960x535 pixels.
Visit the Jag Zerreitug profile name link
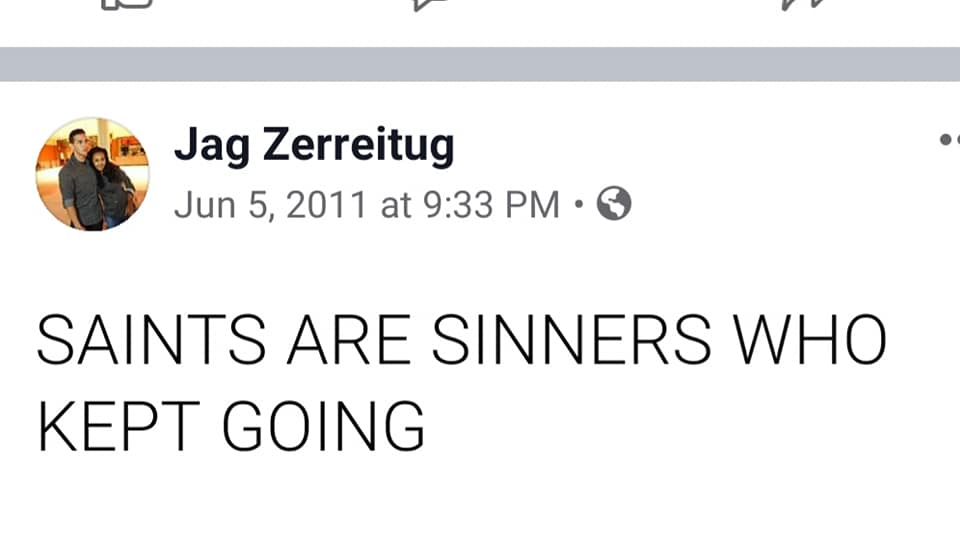click(x=314, y=147)
